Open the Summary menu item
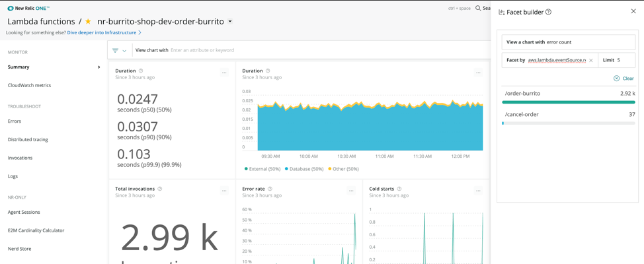This screenshot has height=264, width=644. click(x=19, y=67)
